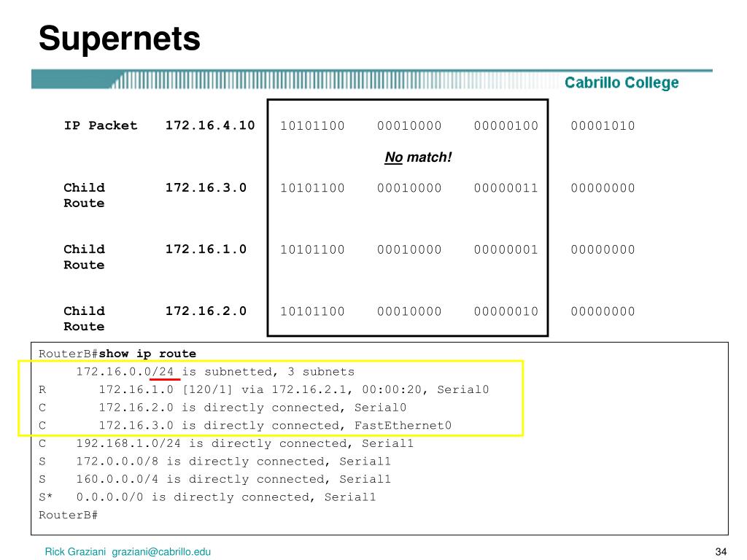Viewport: 747px width, 560px height.
Task: Click "[120/1]" in the RIP route line
Action: pyautogui.click(x=208, y=389)
